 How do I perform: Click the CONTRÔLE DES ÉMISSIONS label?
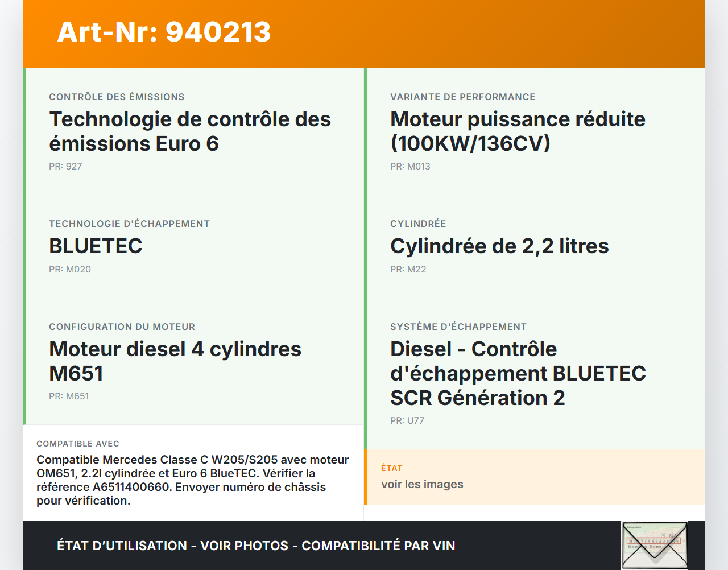pos(117,97)
